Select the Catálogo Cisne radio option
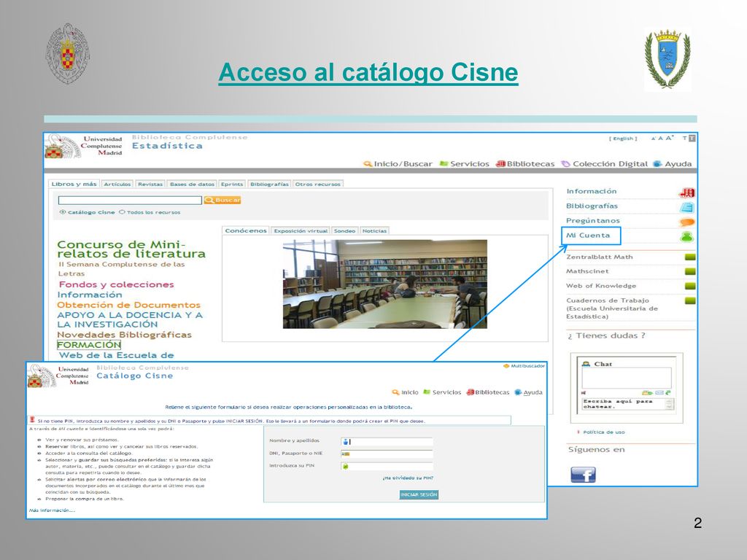The image size is (747, 560). point(63,212)
